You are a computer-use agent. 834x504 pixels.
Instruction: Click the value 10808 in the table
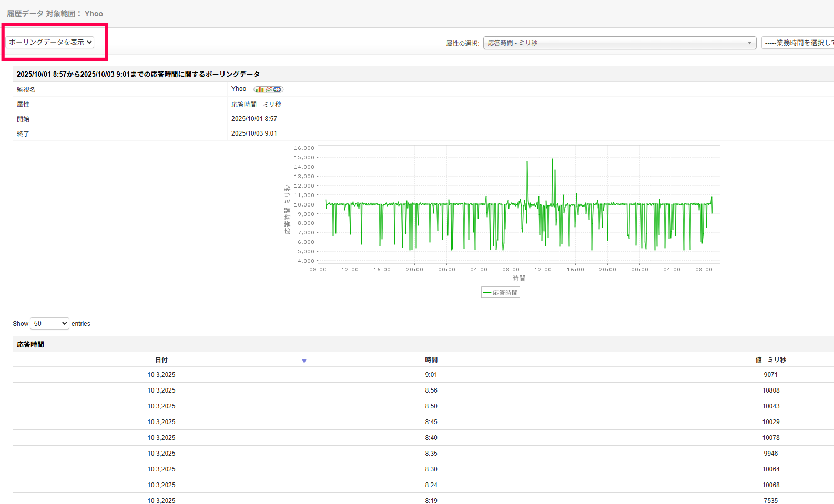click(770, 390)
